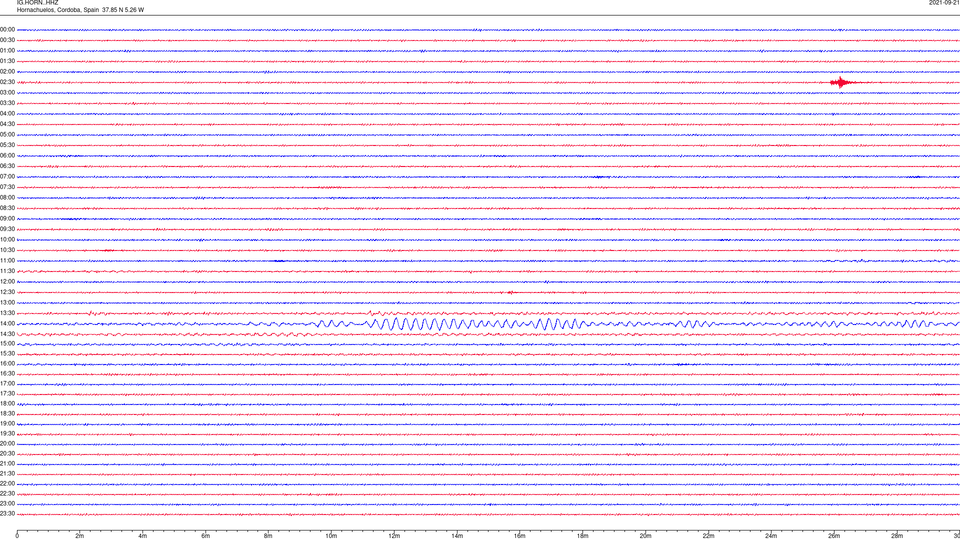Click the 03:00 row time label
This screenshot has height=540, width=960.
[x=7, y=92]
